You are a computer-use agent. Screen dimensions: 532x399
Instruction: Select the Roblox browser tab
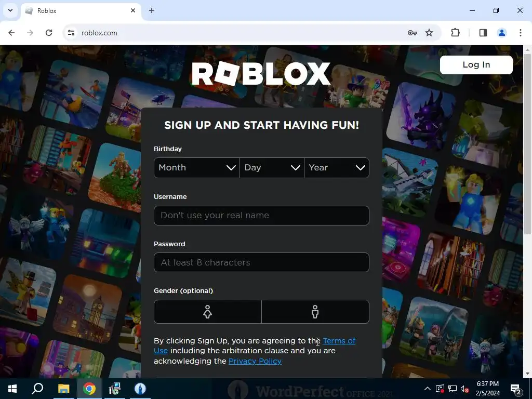pyautogui.click(x=81, y=11)
